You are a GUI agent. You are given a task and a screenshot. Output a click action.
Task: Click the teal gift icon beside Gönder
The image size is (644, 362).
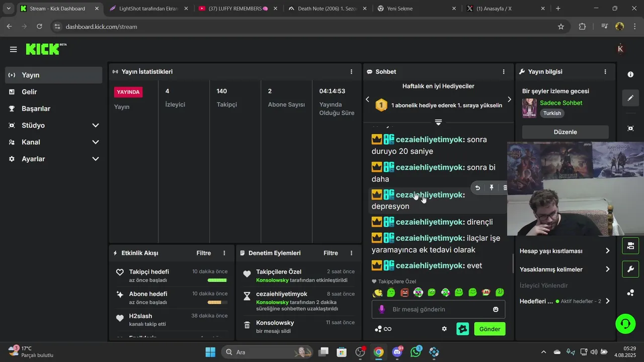(x=463, y=329)
